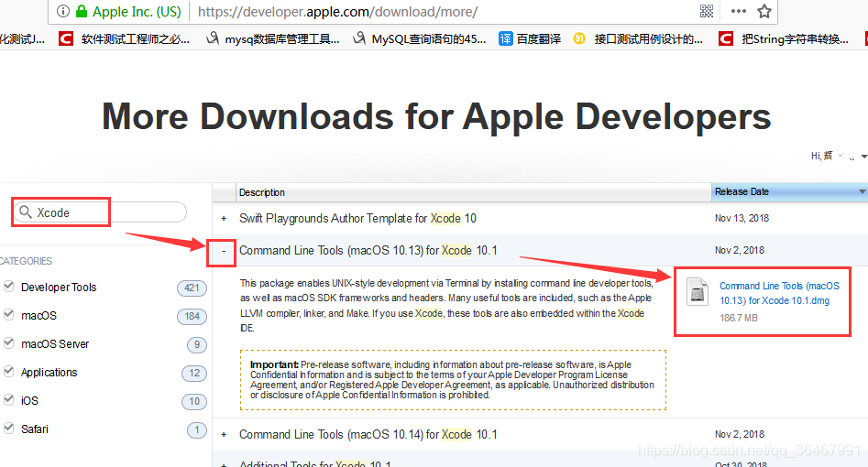Click the green secure lock icon
868x467 pixels.
point(82,11)
